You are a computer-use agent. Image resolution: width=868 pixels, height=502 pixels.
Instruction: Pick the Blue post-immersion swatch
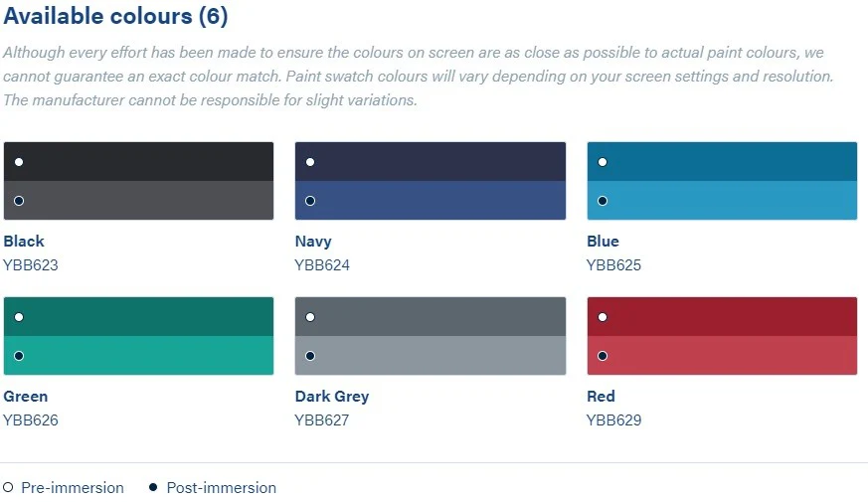coord(722,201)
